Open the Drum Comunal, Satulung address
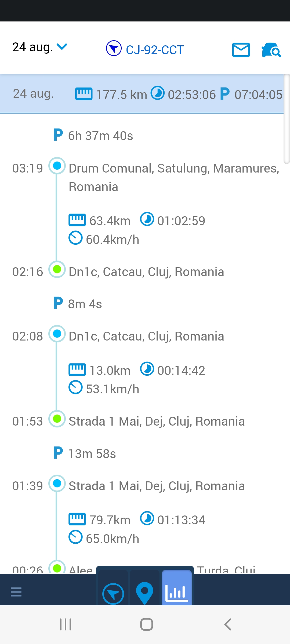The height and width of the screenshot is (644, 290). tap(174, 177)
